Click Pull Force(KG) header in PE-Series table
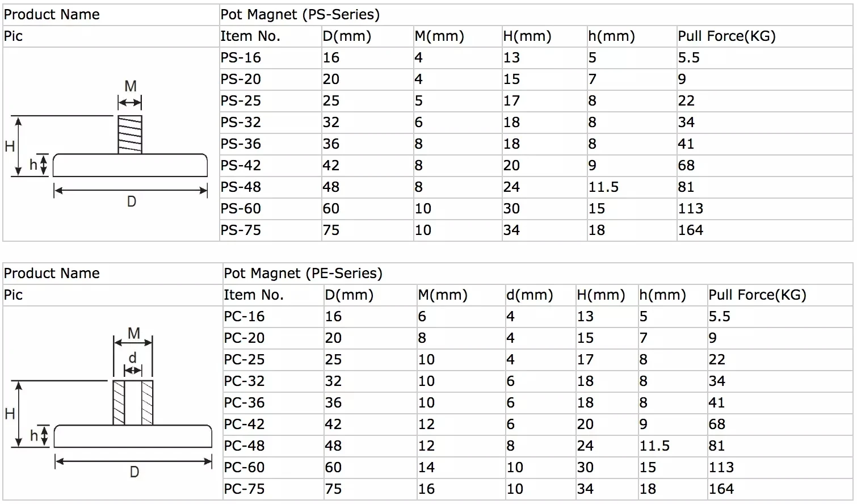 click(x=757, y=295)
